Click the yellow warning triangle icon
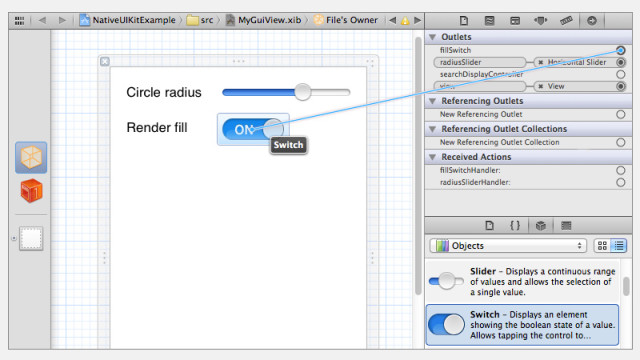The width and height of the screenshot is (640, 360). coord(405,20)
